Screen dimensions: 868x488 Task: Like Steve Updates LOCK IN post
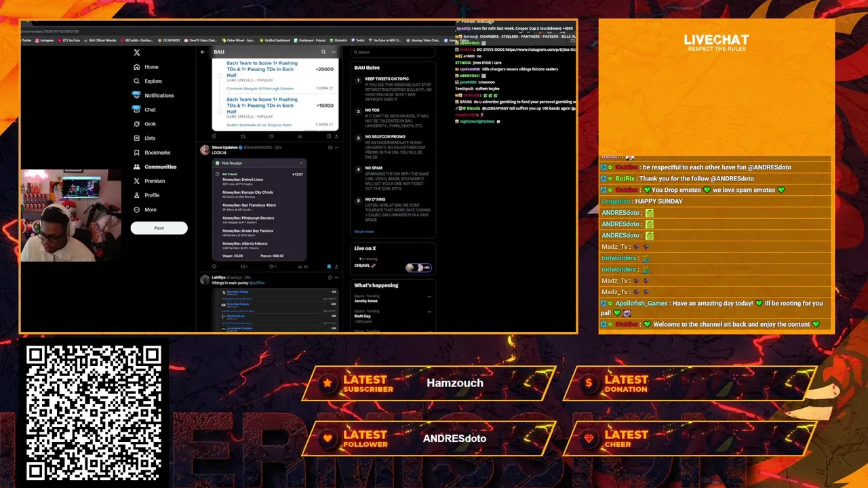(271, 266)
